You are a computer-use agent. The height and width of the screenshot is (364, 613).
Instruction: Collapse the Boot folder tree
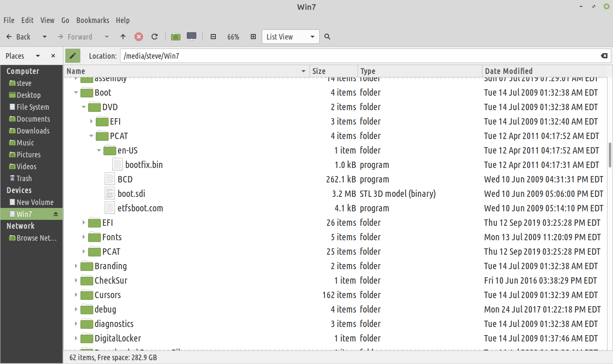76,93
